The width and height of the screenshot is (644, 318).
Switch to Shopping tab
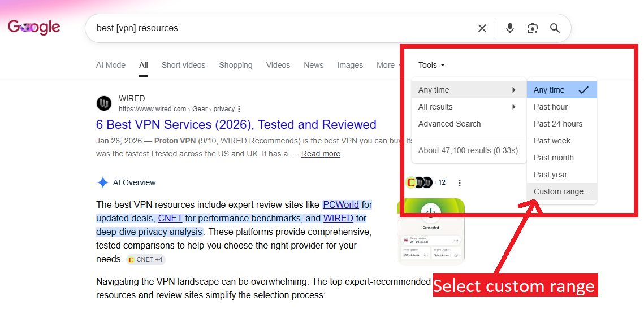coord(236,66)
